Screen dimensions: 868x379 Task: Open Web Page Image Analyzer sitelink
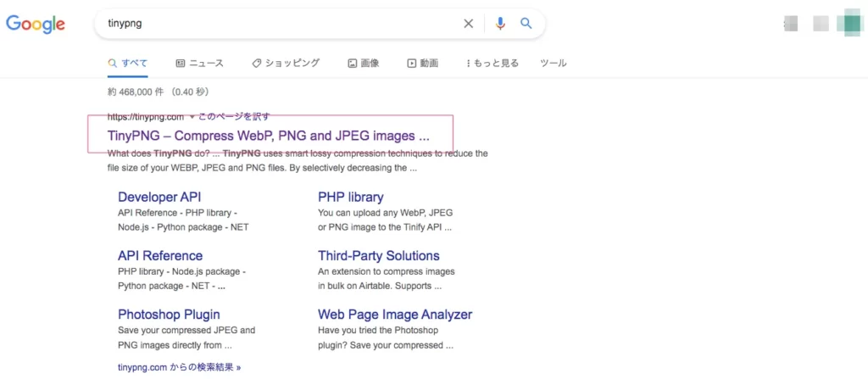point(395,315)
